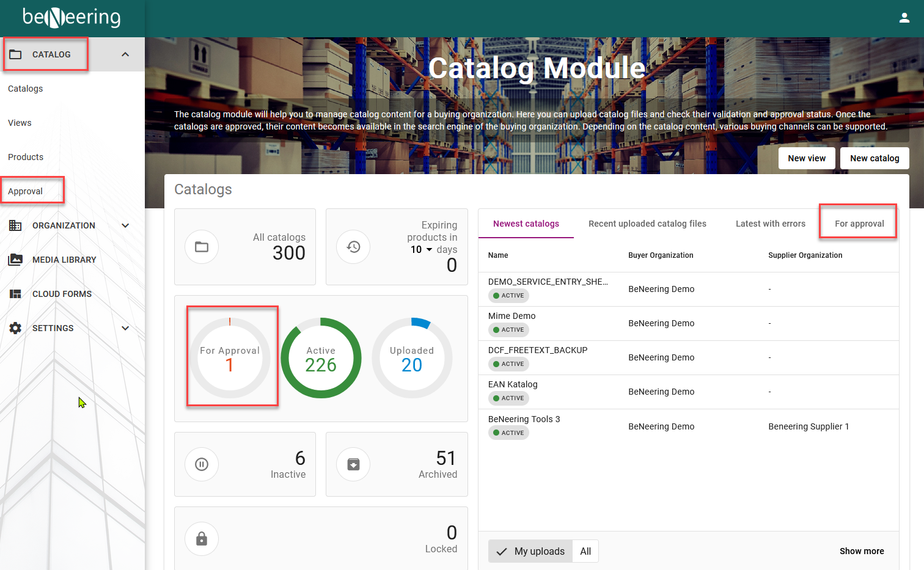Click the Expiring products history icon
Image resolution: width=924 pixels, height=570 pixels.
tap(353, 247)
